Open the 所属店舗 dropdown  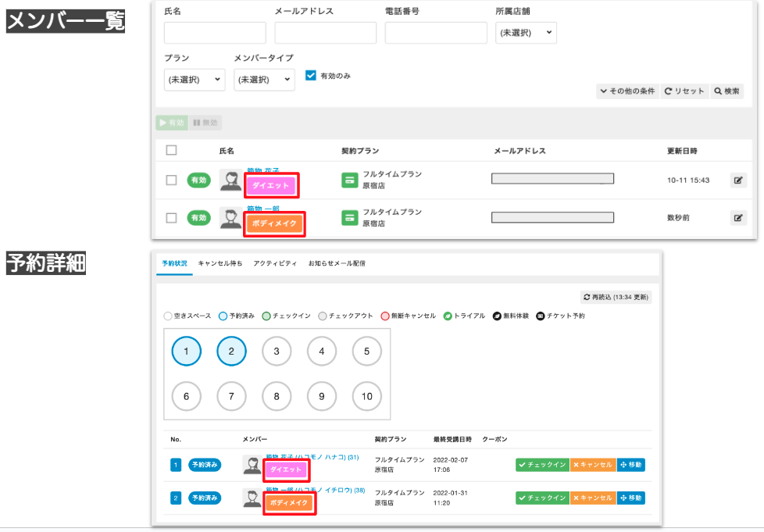pos(526,33)
